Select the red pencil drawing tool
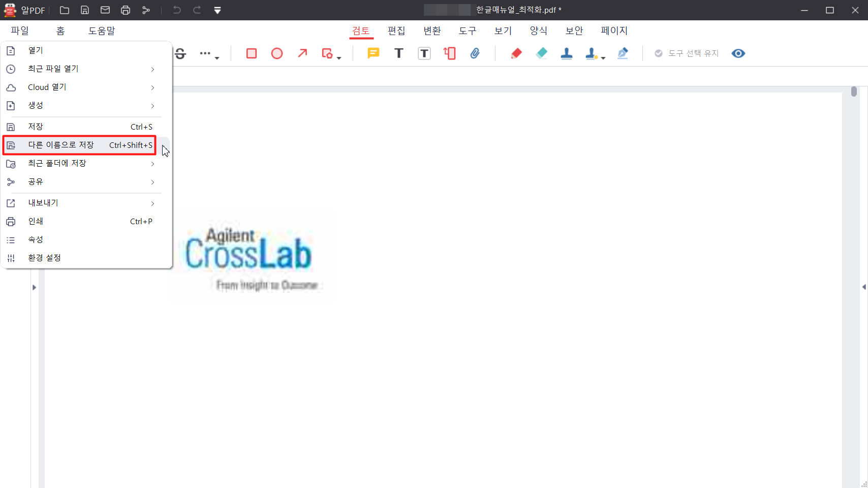 tap(516, 53)
